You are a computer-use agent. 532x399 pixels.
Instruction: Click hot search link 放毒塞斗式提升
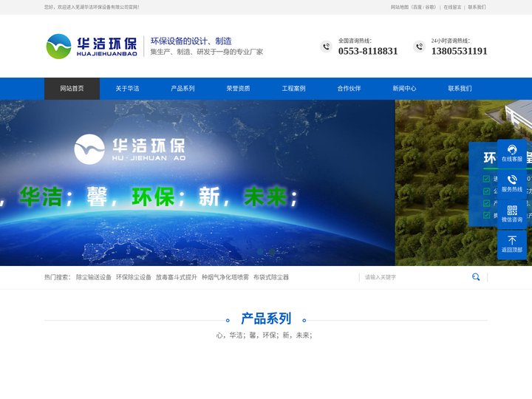click(x=177, y=277)
